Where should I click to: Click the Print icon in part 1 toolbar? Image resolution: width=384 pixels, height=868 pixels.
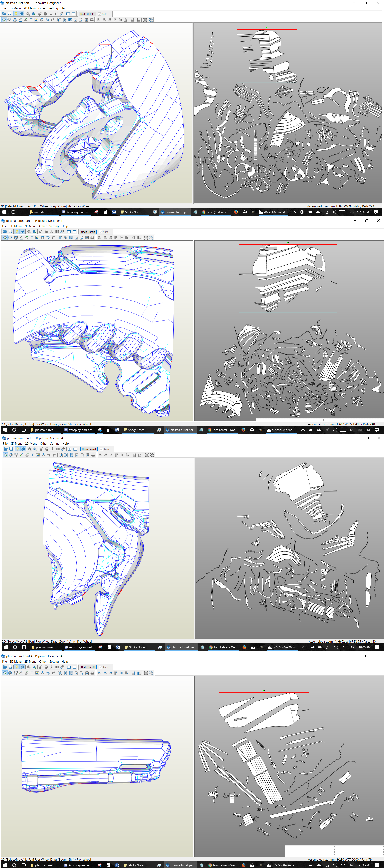[92, 20]
